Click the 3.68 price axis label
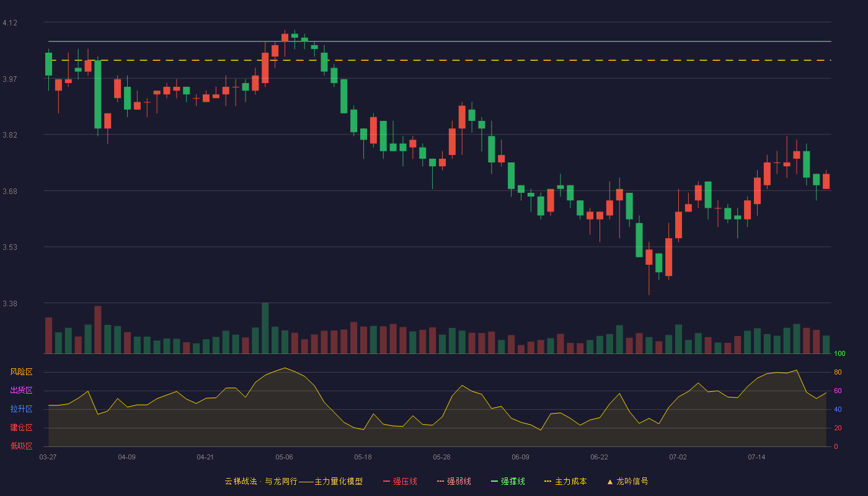Screen dimensions: 868x496 10,192
